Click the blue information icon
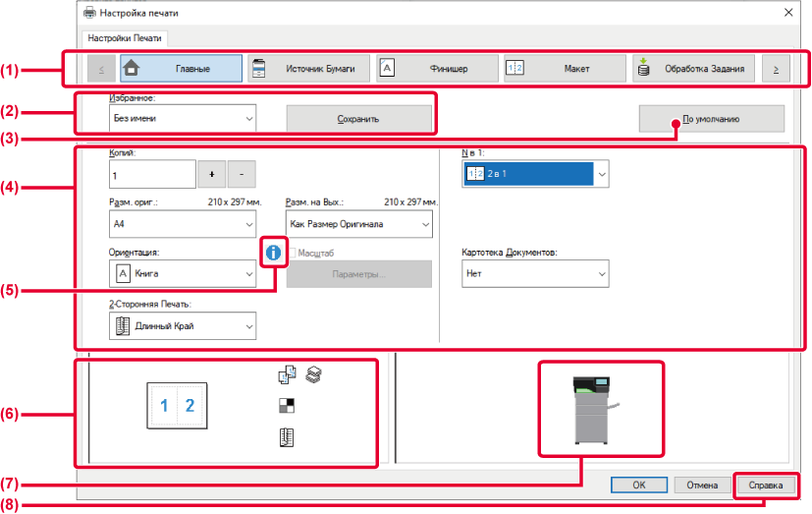The image size is (812, 514). click(x=272, y=253)
